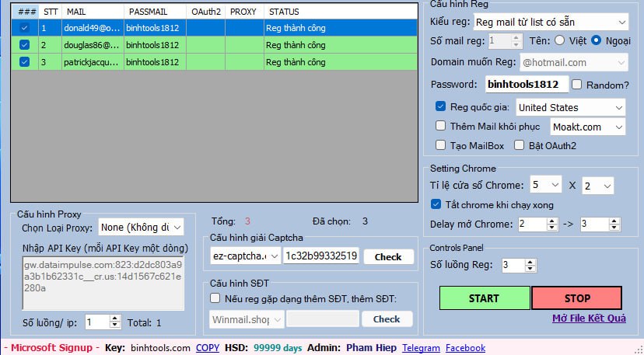This screenshot has height=355, width=644.
Task: Open the Telegram link
Action: [x=421, y=347]
